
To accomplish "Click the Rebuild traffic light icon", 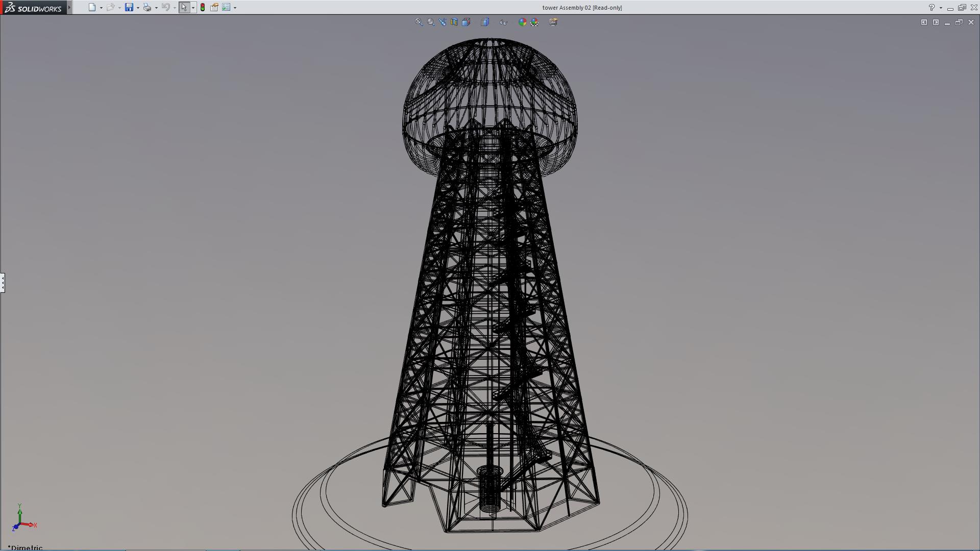I will (203, 8).
